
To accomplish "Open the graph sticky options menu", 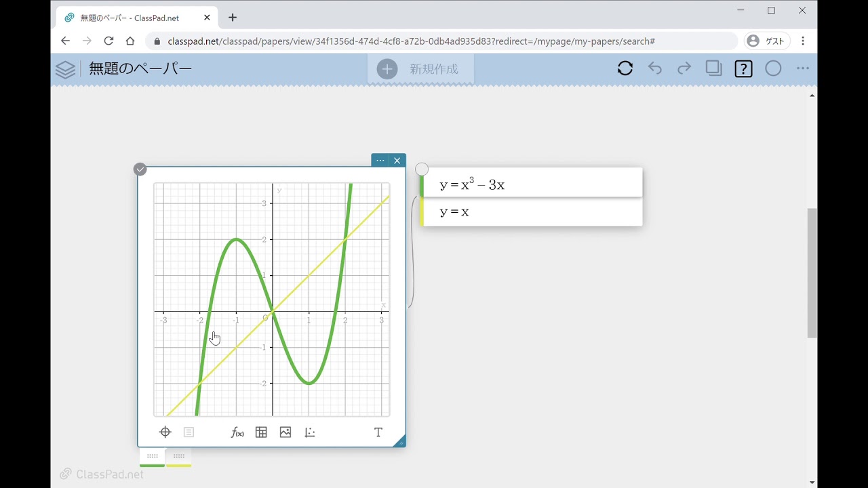I will tap(380, 161).
